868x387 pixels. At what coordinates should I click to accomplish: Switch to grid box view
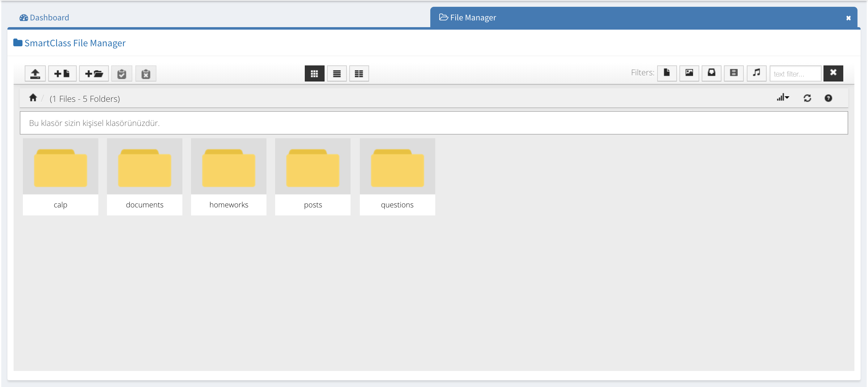tap(314, 73)
